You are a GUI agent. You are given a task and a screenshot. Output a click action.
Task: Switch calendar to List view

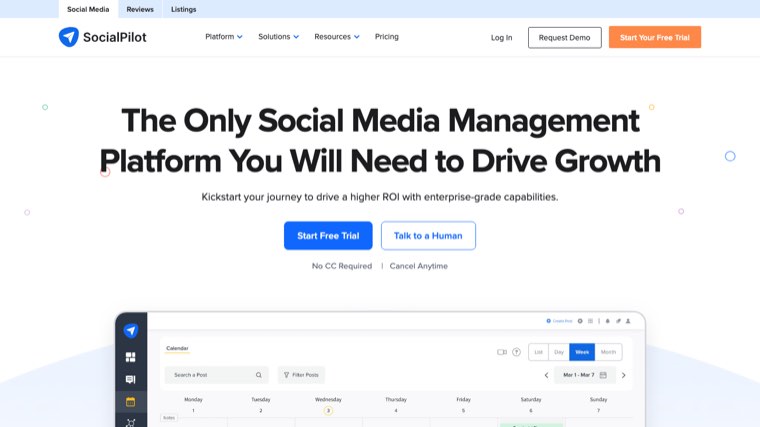point(538,352)
